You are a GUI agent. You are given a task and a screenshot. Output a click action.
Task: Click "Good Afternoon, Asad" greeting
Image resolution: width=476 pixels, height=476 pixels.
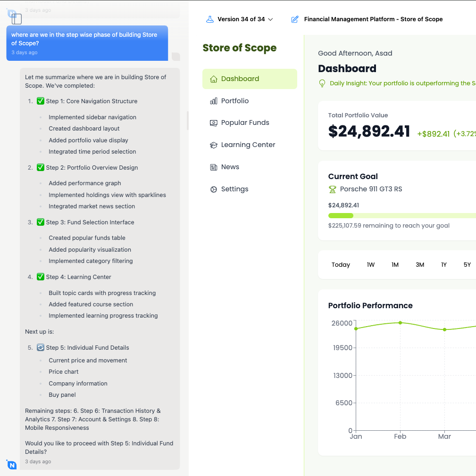pyautogui.click(x=355, y=53)
